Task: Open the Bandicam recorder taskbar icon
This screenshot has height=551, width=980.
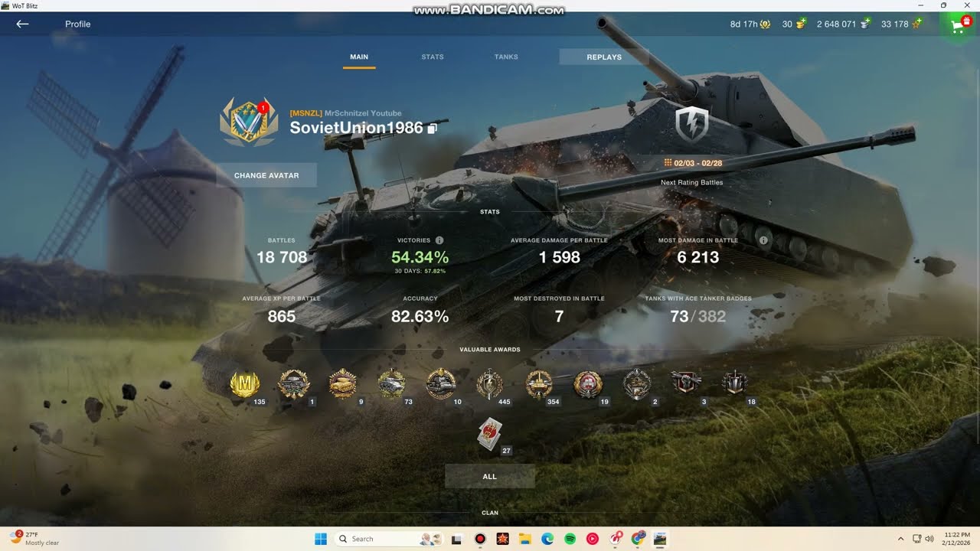Action: pos(480,539)
